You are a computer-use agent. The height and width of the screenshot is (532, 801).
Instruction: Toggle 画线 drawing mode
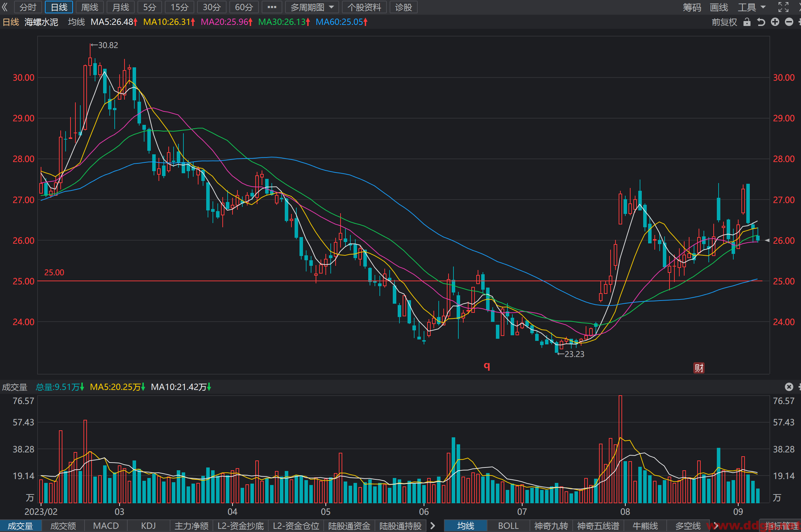(x=719, y=7)
